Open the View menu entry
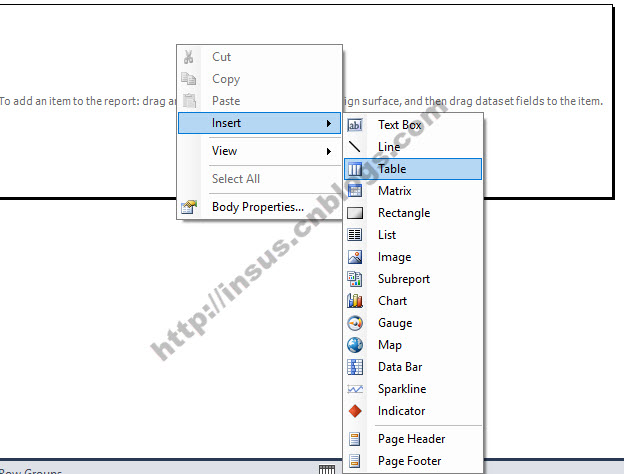Image resolution: width=624 pixels, height=474 pixels. (259, 151)
